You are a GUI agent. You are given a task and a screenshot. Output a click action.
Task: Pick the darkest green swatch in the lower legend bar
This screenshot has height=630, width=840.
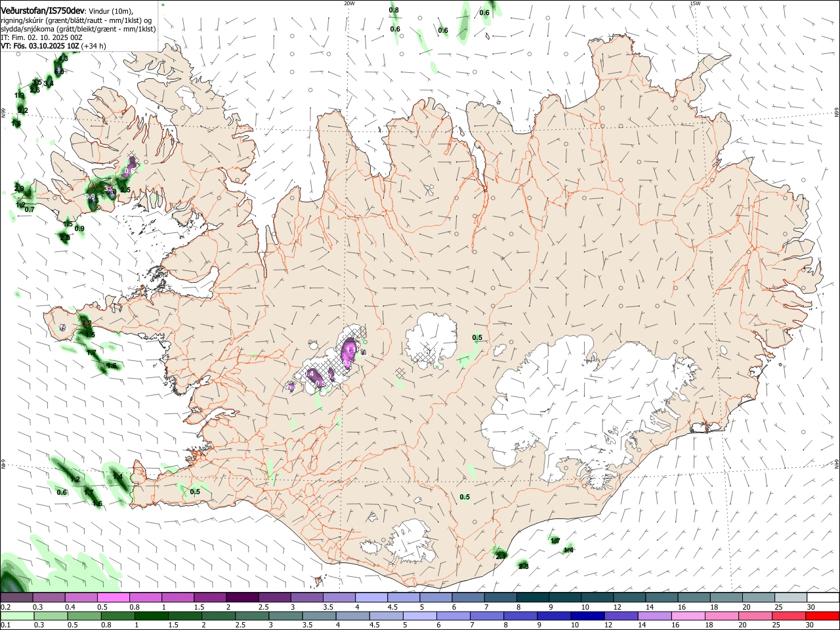151,616
